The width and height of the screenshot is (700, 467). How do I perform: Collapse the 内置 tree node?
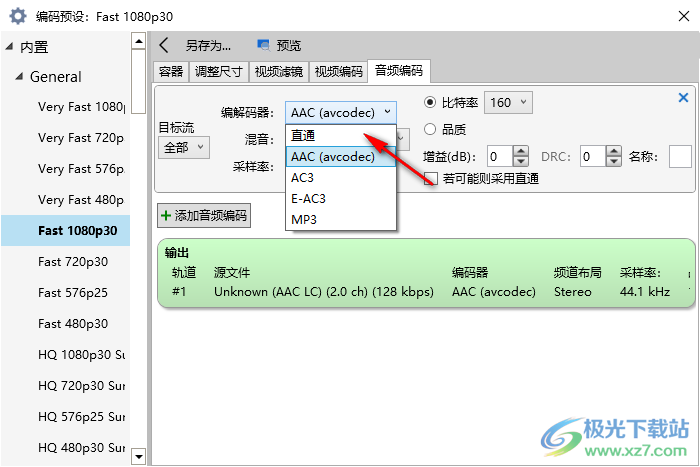point(9,46)
